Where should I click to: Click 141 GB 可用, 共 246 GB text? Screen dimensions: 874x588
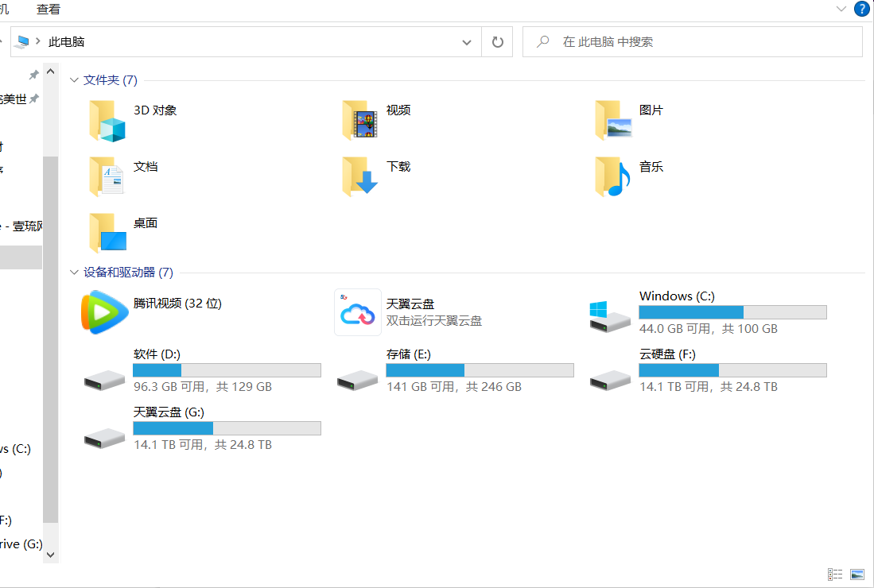click(x=454, y=387)
